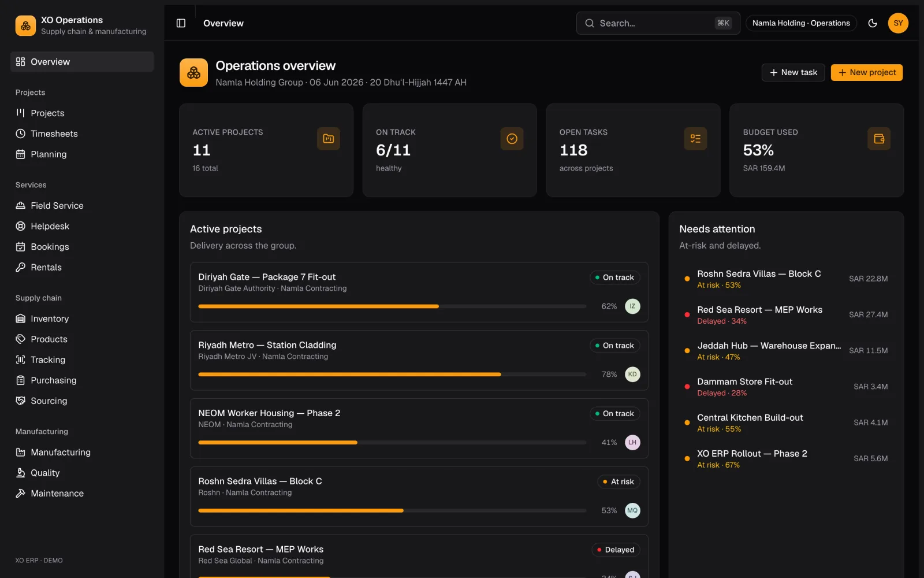Click the Timesheets clock icon
Screen dimensions: 924x578
pos(21,134)
